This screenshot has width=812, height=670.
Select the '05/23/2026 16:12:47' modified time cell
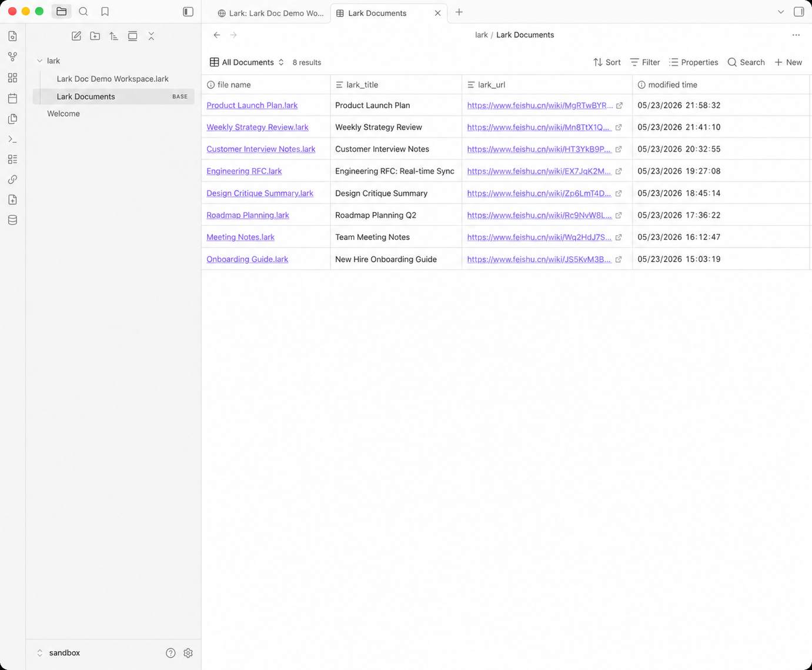[x=721, y=237]
